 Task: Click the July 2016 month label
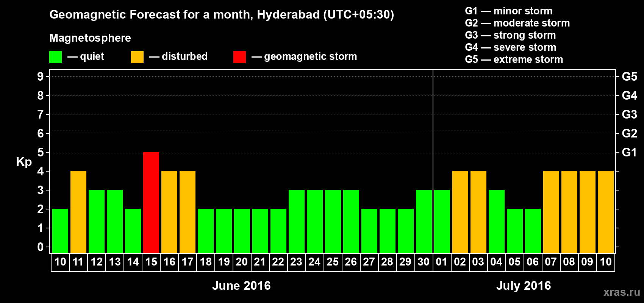(x=524, y=286)
